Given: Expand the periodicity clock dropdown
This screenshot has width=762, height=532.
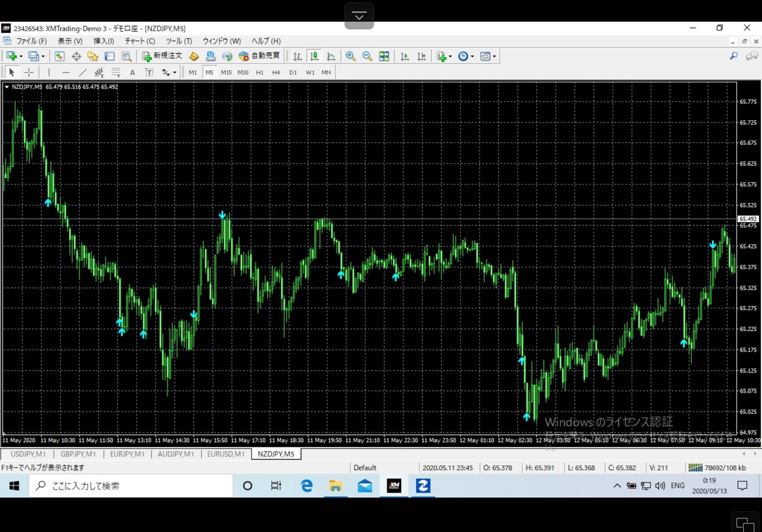Looking at the screenshot, I should tap(472, 56).
